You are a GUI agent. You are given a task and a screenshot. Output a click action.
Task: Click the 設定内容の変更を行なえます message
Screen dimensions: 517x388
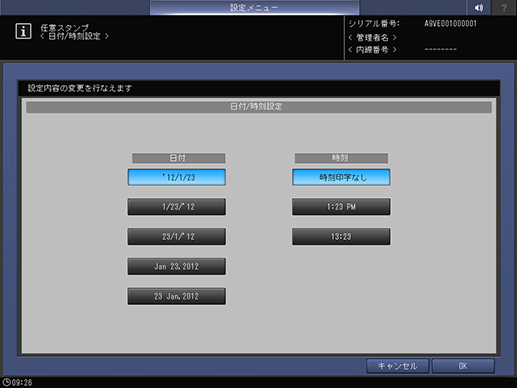[80, 88]
